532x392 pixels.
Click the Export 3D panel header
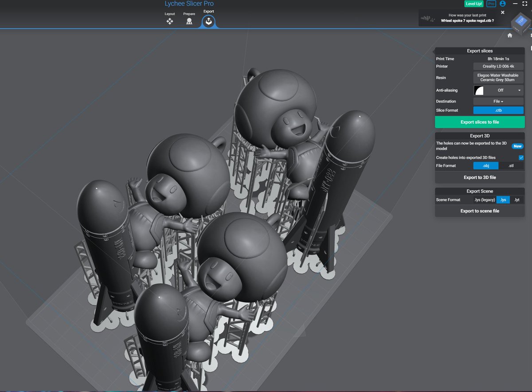pos(480,136)
